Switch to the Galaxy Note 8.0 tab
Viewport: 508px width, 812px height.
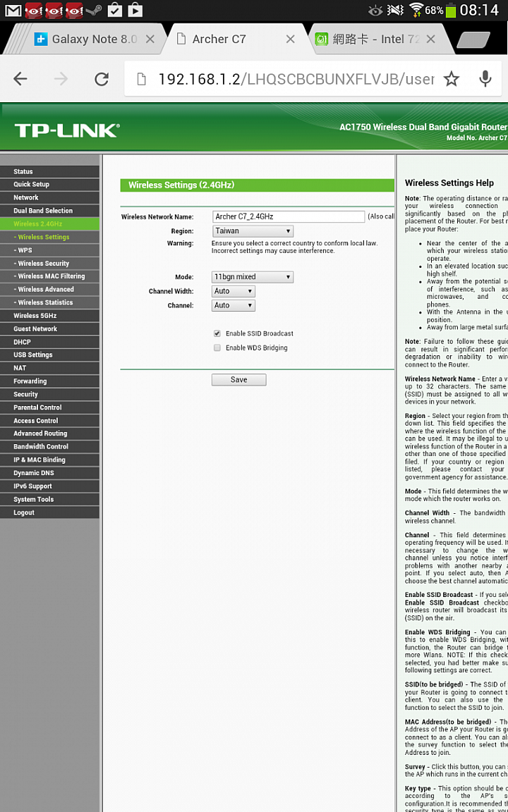pyautogui.click(x=85, y=39)
